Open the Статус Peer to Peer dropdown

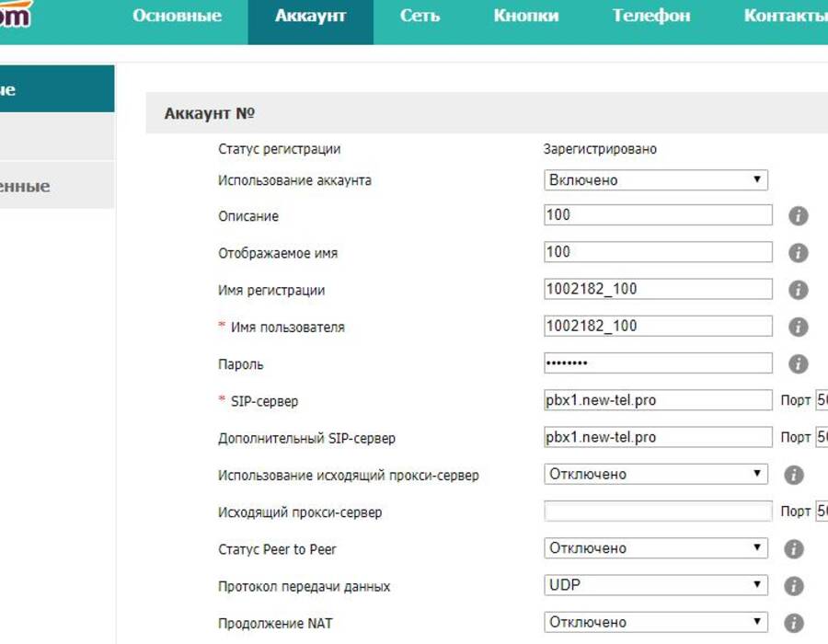click(x=655, y=548)
